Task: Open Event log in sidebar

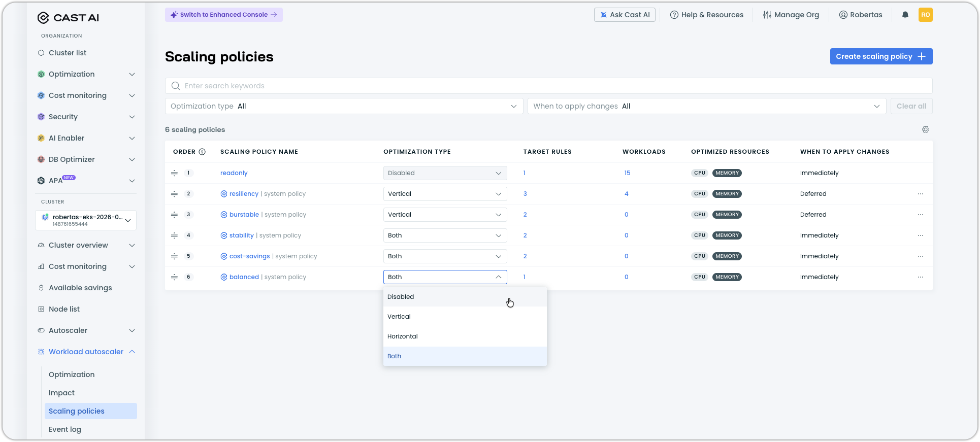Action: point(65,429)
